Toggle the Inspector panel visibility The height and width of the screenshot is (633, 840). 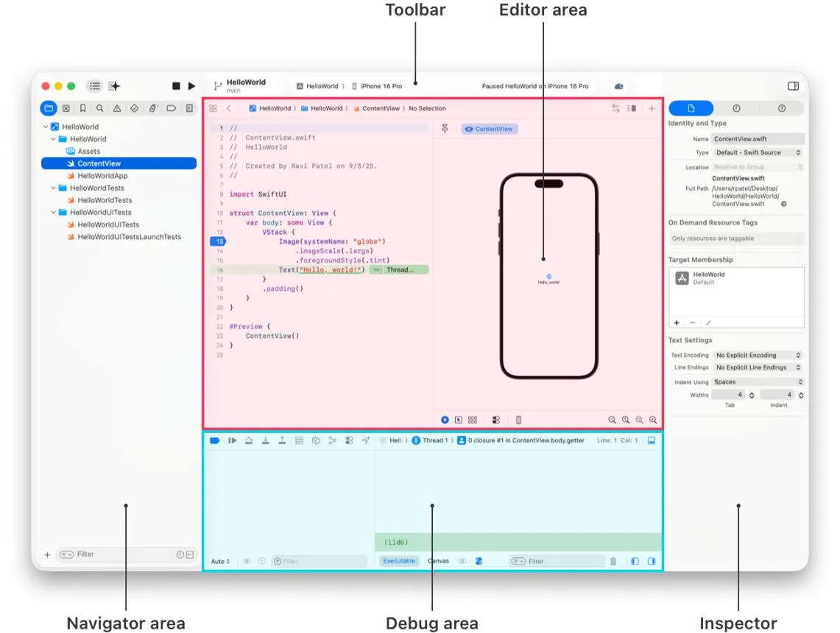[x=794, y=85]
